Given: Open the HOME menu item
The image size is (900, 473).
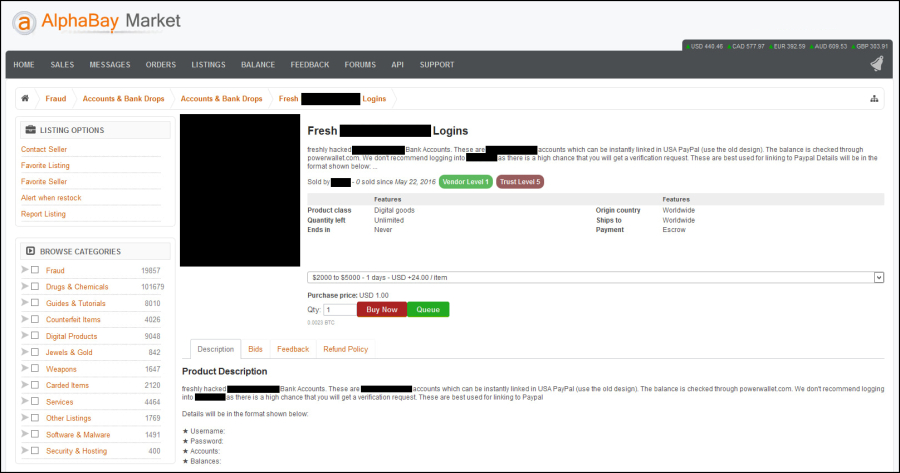Looking at the screenshot, I should point(24,65).
